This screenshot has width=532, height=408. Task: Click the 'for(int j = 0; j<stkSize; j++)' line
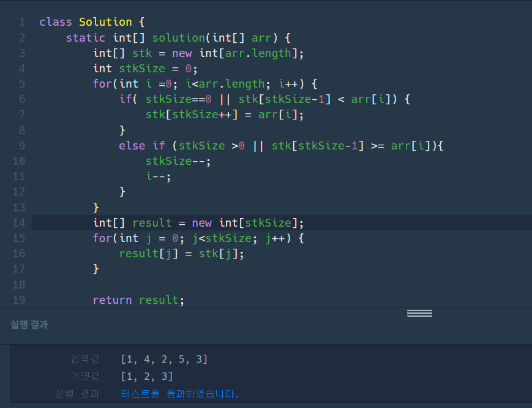[198, 238]
